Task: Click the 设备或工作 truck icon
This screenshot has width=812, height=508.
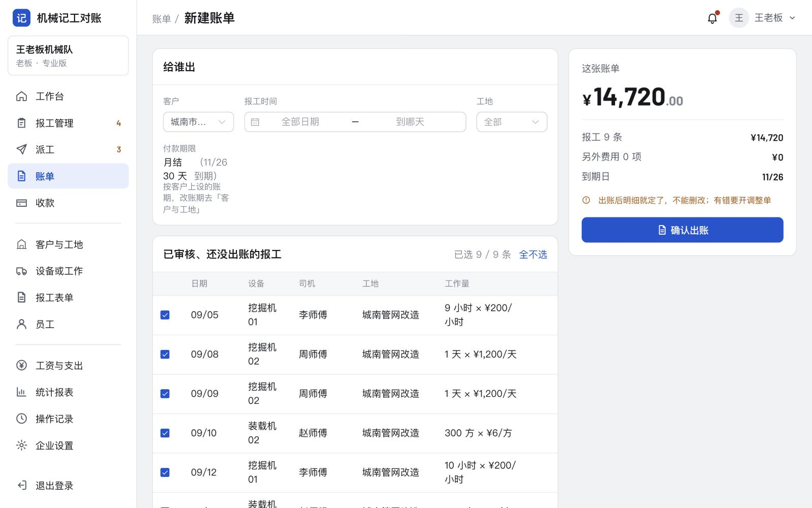Action: [21, 271]
